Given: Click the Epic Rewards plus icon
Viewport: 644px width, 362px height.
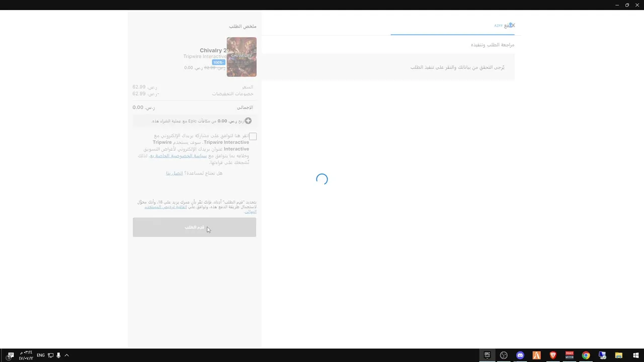Looking at the screenshot, I should [x=248, y=121].
